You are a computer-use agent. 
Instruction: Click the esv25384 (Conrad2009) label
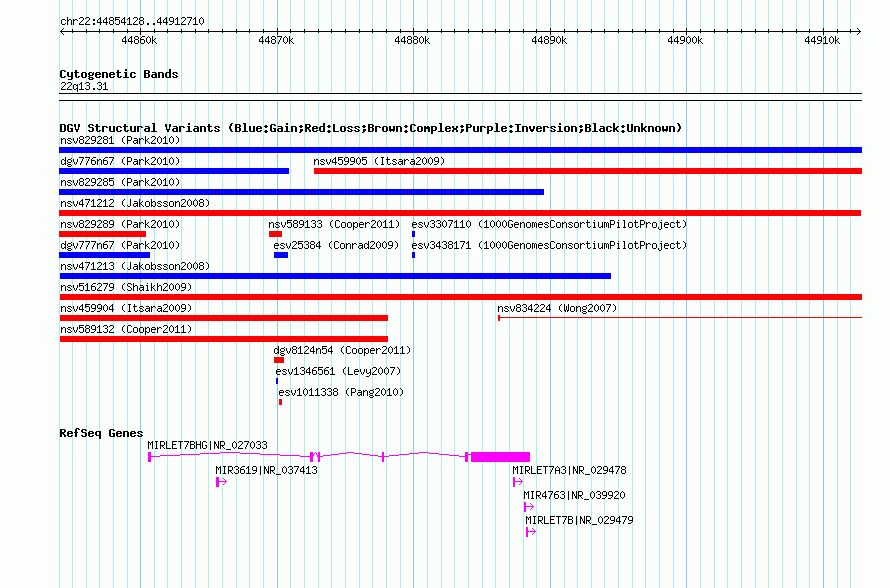click(336, 245)
